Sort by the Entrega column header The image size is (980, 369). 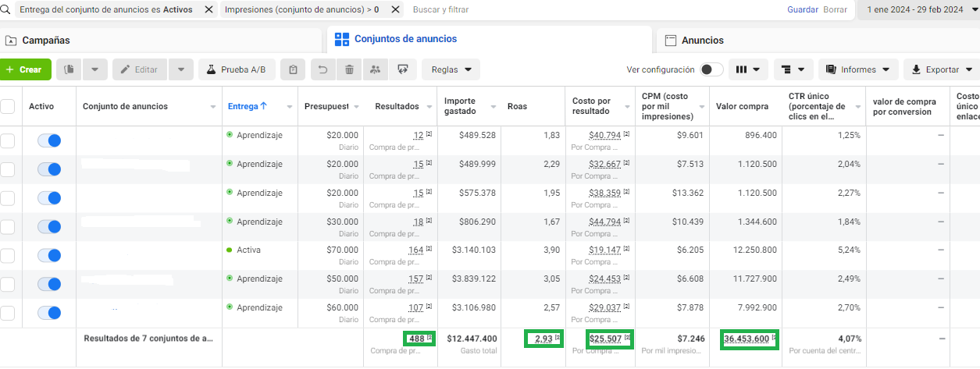click(248, 106)
